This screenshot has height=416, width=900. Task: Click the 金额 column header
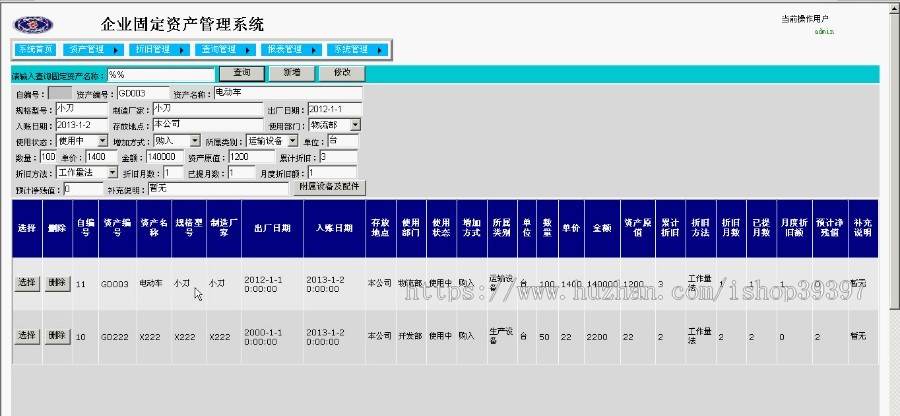[602, 228]
